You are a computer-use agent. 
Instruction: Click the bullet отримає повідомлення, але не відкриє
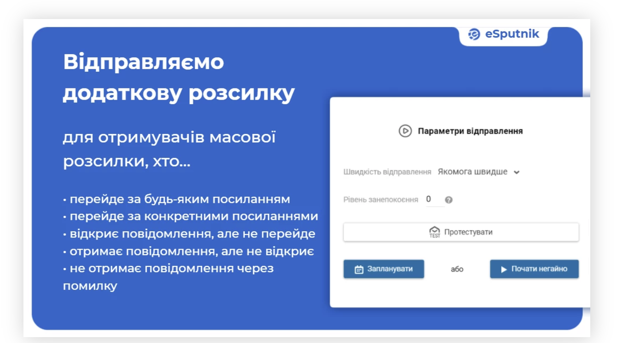pyautogui.click(x=189, y=251)
